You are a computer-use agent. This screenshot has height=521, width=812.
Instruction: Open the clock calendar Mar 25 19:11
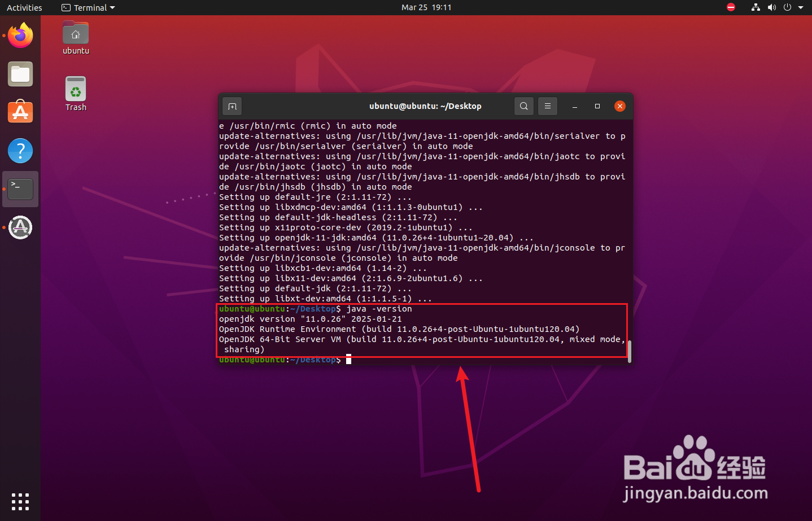point(426,7)
